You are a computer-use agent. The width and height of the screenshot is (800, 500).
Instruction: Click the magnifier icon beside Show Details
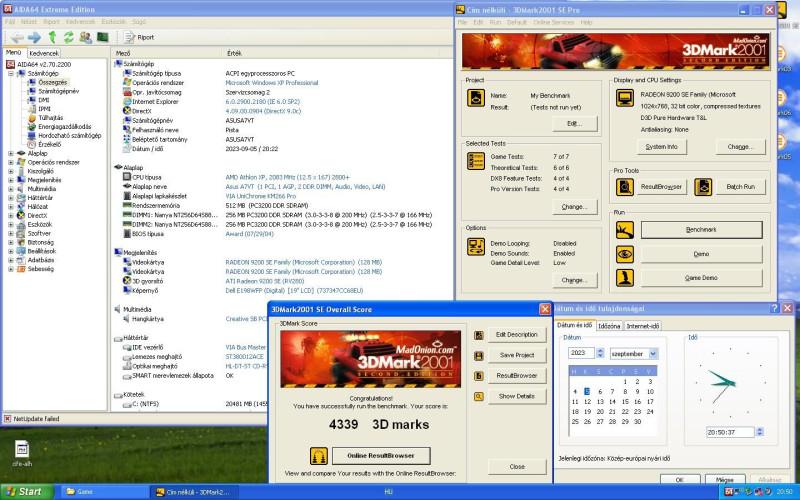(479, 396)
